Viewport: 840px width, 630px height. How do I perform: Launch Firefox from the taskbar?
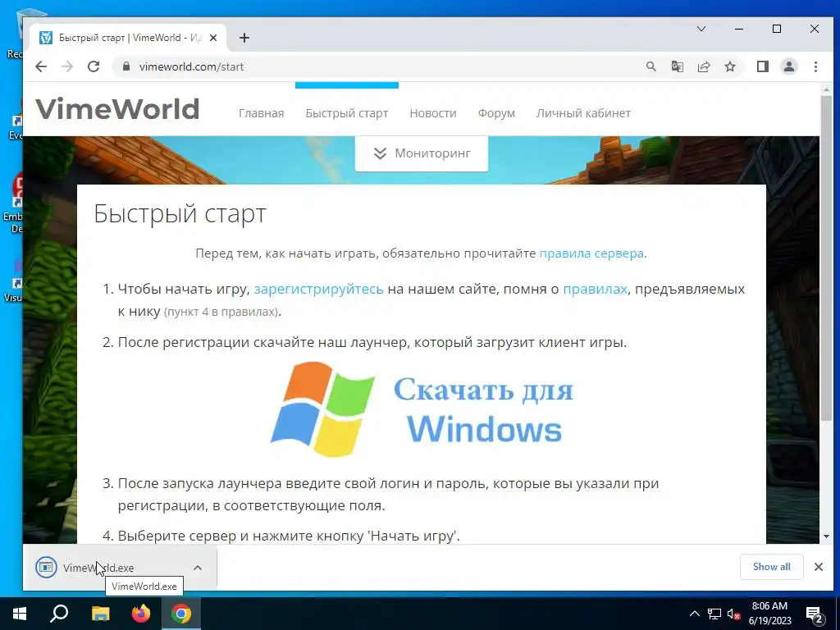(141, 614)
